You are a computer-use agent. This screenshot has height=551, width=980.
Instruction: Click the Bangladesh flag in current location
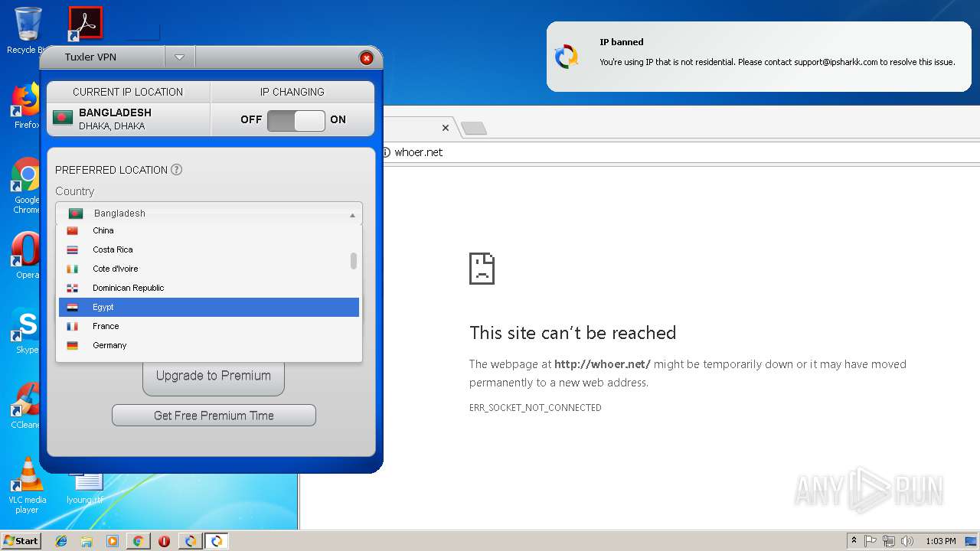coord(63,117)
